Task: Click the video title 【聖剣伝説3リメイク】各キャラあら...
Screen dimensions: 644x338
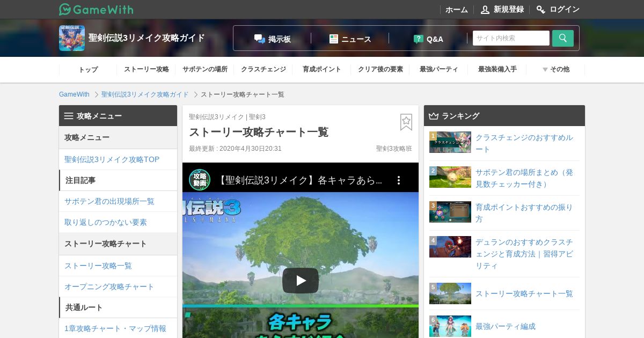Action: pyautogui.click(x=300, y=180)
